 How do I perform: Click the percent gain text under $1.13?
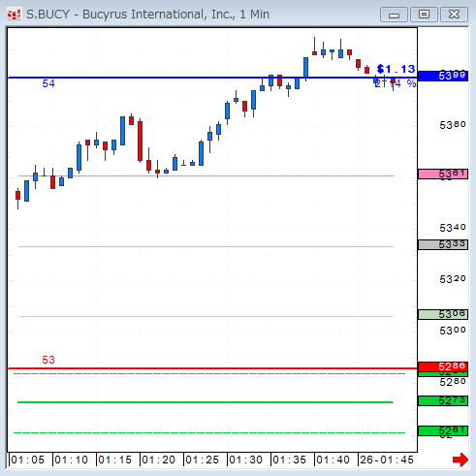396,83
